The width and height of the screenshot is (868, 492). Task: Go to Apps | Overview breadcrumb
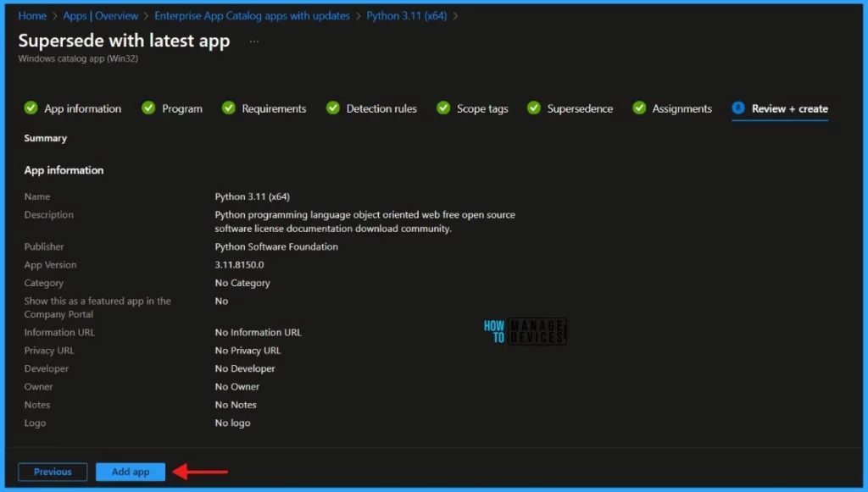[100, 16]
